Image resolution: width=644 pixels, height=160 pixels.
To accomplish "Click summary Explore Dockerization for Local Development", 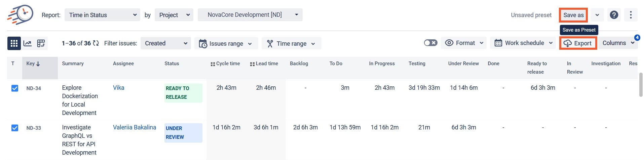I will click(80, 100).
